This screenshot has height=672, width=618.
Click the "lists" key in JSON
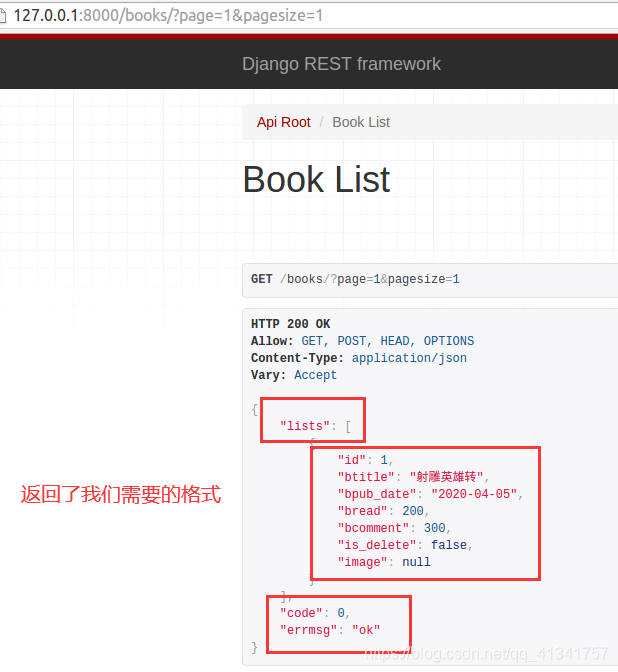305,426
